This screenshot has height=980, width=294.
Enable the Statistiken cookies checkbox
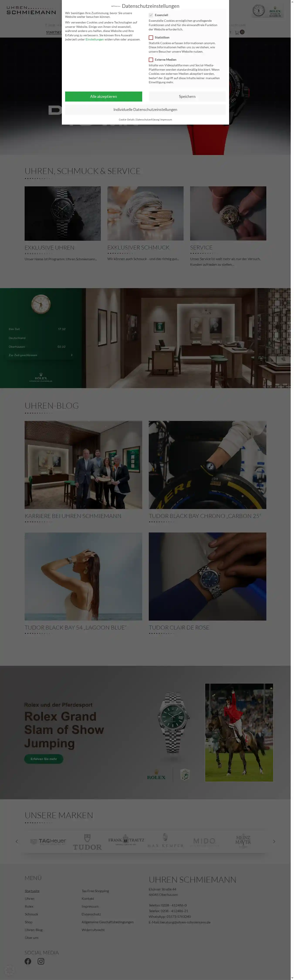(x=151, y=38)
